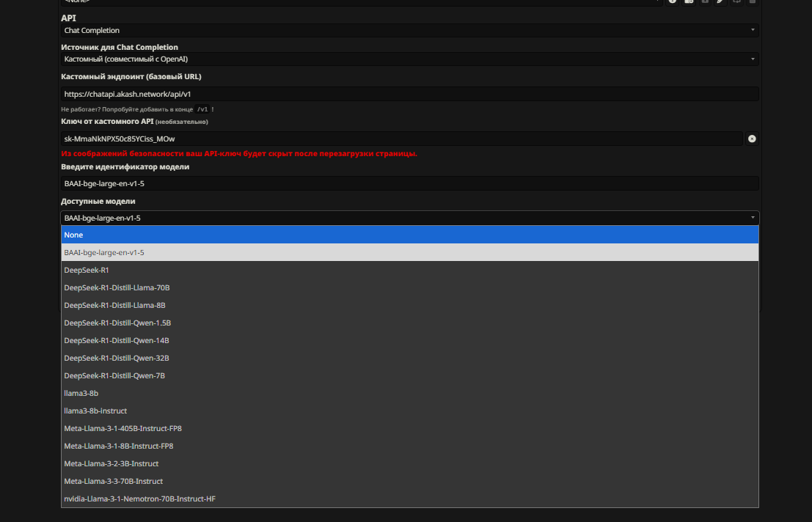Pick the DeepSeek-R1-Distill-Qwen-14B option
Image resolution: width=812 pixels, height=522 pixels.
[409, 340]
